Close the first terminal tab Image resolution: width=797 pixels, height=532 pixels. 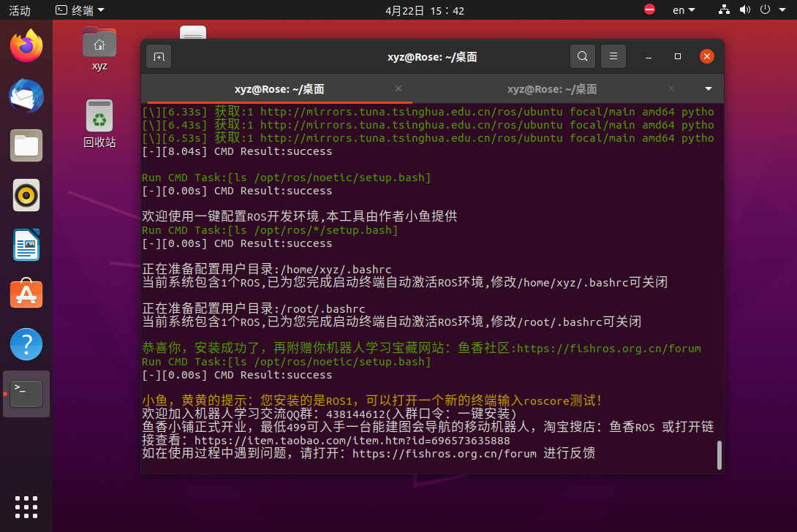click(398, 88)
